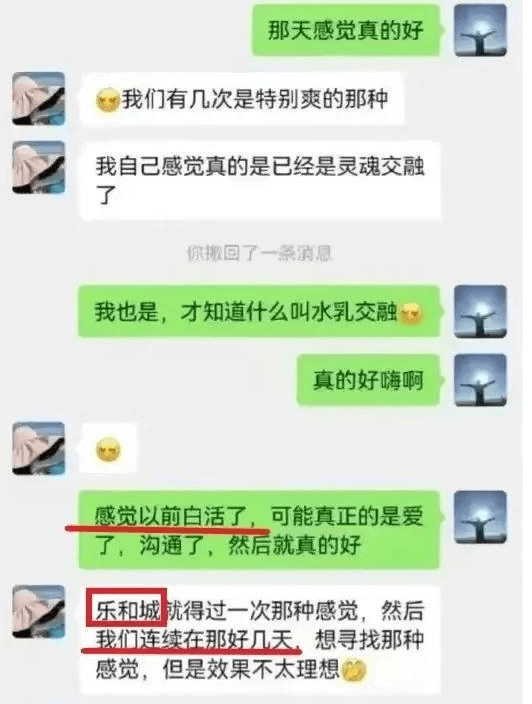Image resolution: width=532 pixels, height=704 pixels.
Task: Tap sender avatar beside 真的好嗨啊 message
Action: click(x=480, y=380)
